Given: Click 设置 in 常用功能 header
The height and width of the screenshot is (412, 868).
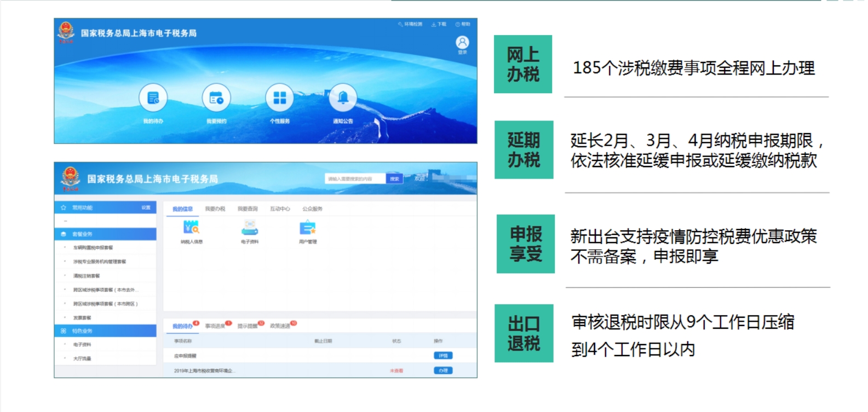Looking at the screenshot, I should click(x=146, y=208).
